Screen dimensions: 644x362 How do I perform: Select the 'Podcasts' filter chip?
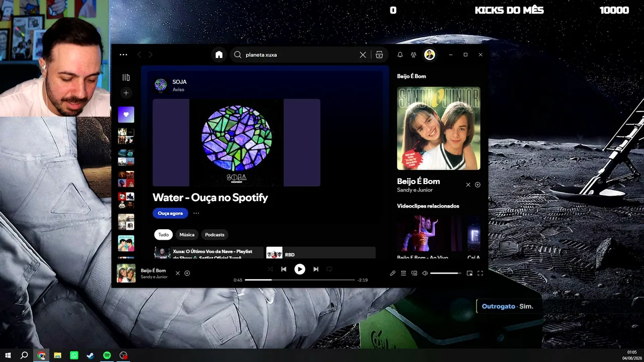coord(215,235)
